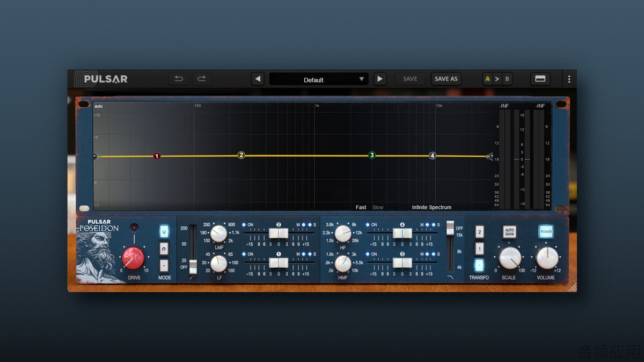644x362 pixels.
Task: Click the LF frequency knob
Action: coord(218,263)
